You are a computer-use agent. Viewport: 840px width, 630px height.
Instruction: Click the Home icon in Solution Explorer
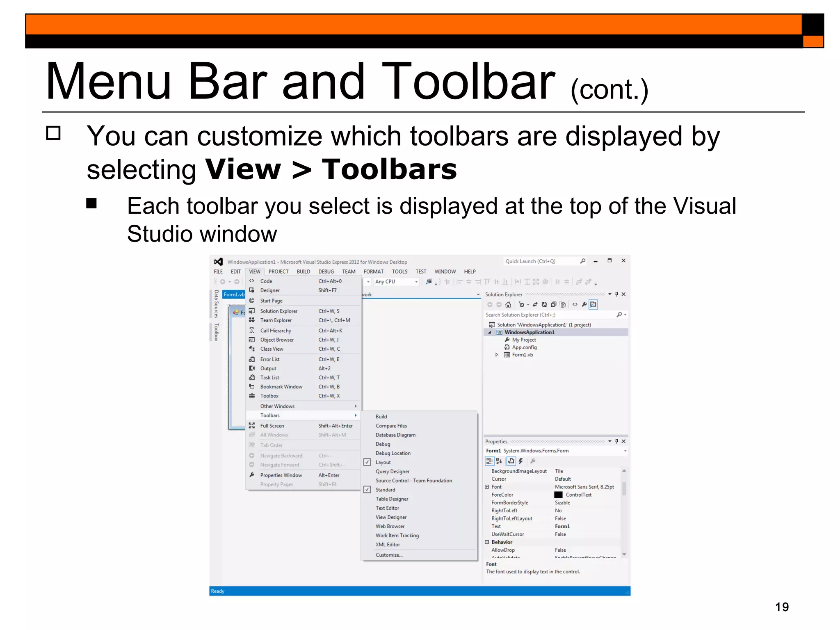508,304
